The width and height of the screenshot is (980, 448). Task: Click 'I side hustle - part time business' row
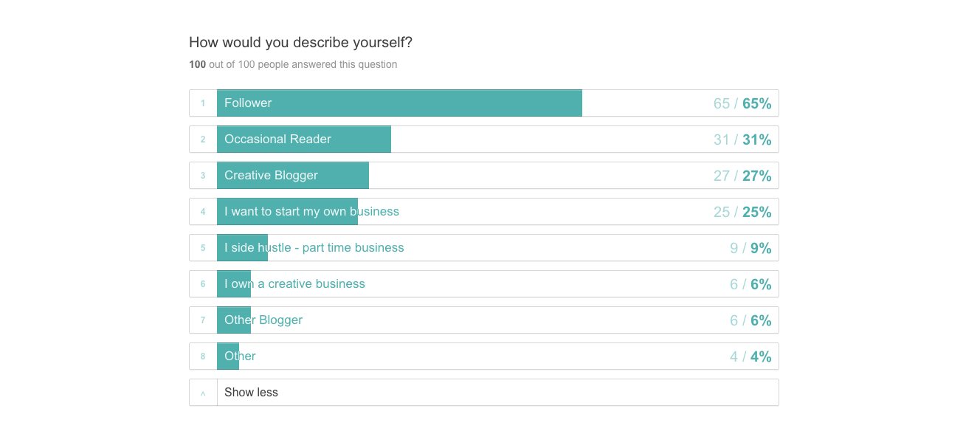pos(484,248)
